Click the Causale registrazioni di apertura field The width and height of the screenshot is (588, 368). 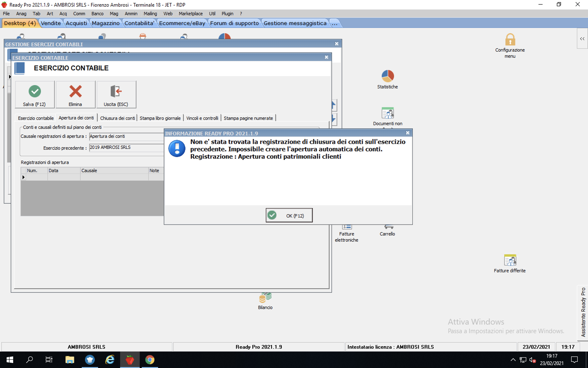tap(127, 136)
